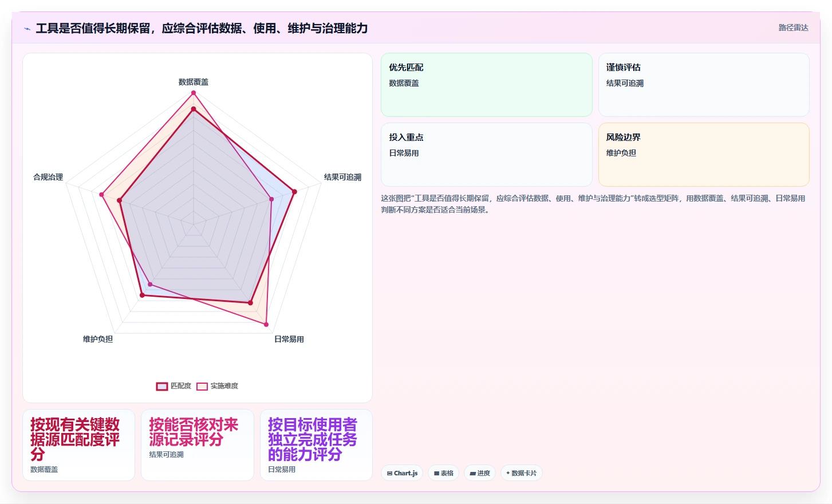
Task: Click the 维护负担 axis label on the radar
Action: pos(98,339)
